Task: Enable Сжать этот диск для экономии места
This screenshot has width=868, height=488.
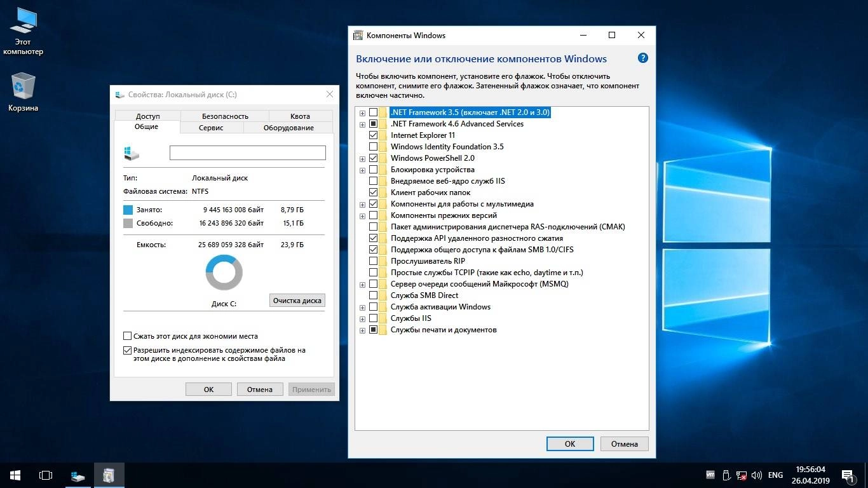Action: tap(127, 336)
